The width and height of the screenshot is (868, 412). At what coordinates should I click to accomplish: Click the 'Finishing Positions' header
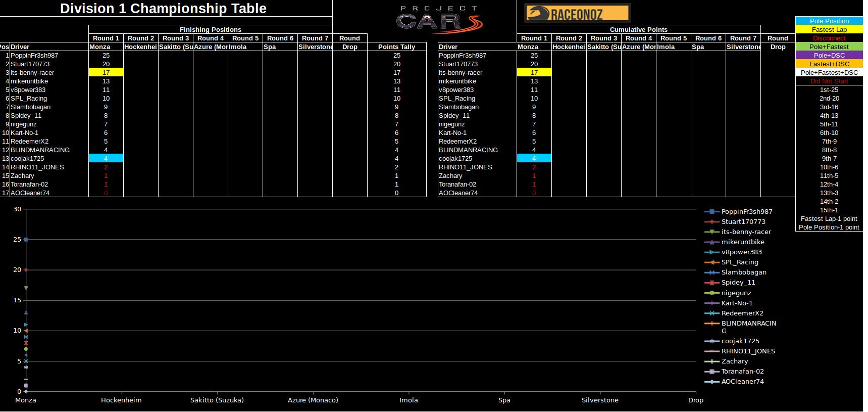point(211,29)
